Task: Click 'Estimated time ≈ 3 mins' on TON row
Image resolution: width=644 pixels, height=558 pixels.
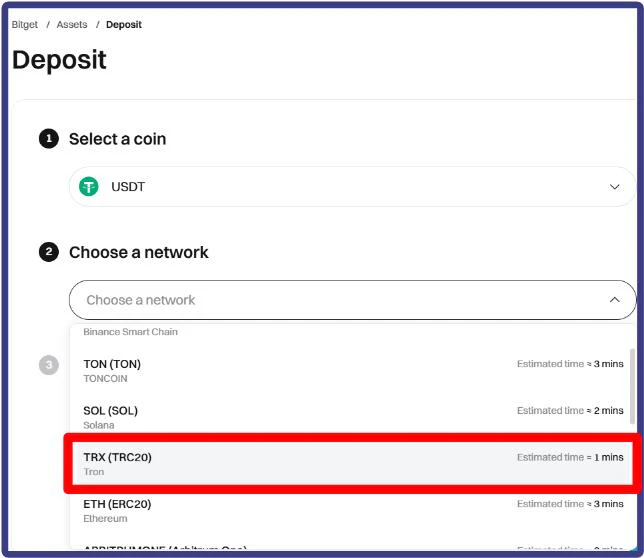Action: pyautogui.click(x=570, y=364)
